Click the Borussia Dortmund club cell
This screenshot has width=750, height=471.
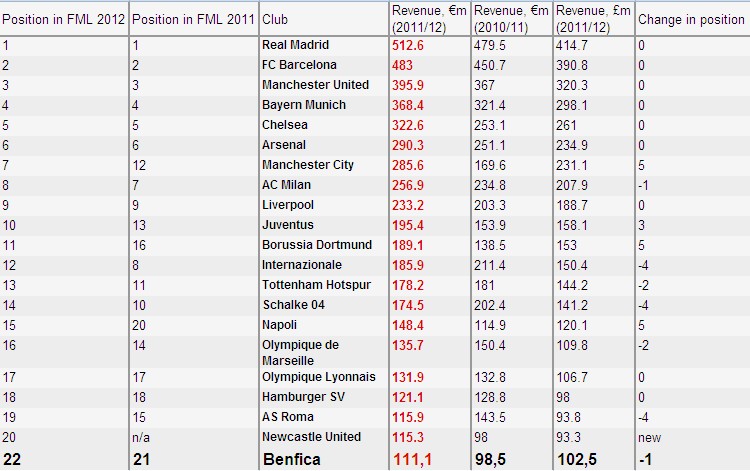317,245
